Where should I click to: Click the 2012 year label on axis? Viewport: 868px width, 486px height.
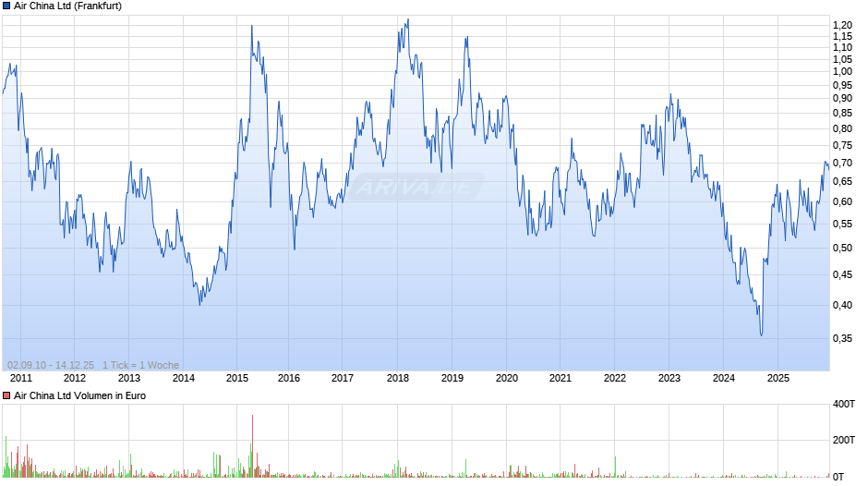(x=75, y=378)
